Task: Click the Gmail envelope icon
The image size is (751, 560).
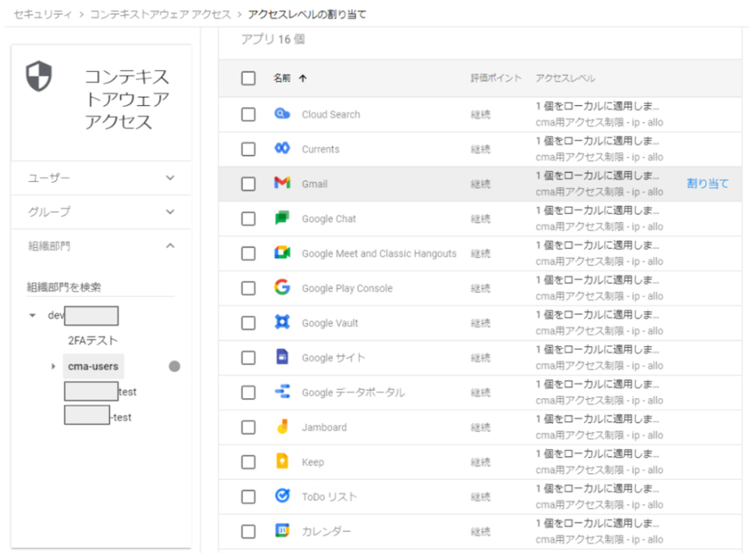Action: (282, 184)
